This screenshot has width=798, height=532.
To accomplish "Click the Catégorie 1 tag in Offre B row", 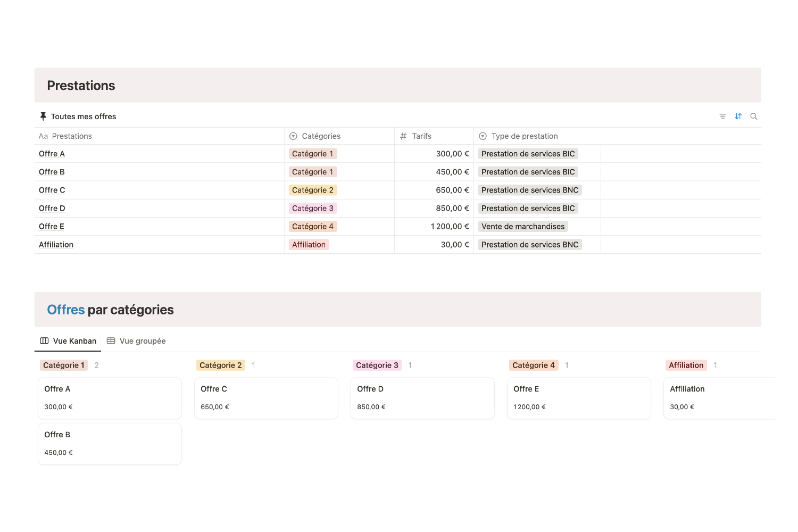I will (313, 172).
